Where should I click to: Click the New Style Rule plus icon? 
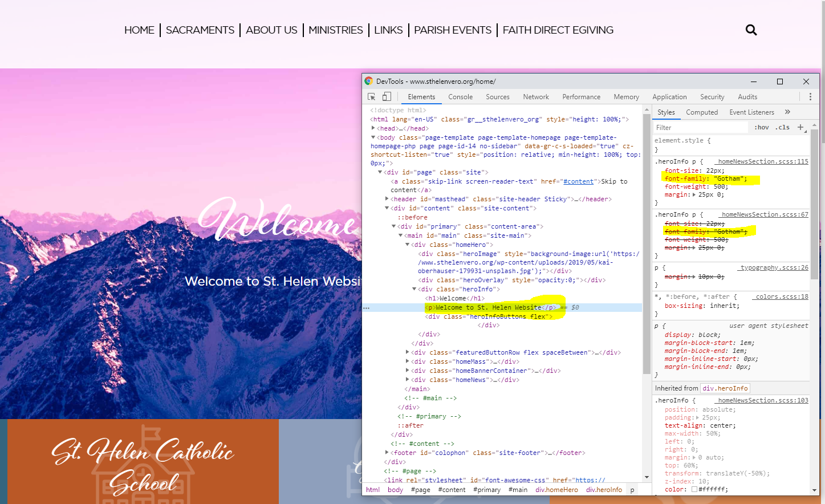click(x=800, y=127)
